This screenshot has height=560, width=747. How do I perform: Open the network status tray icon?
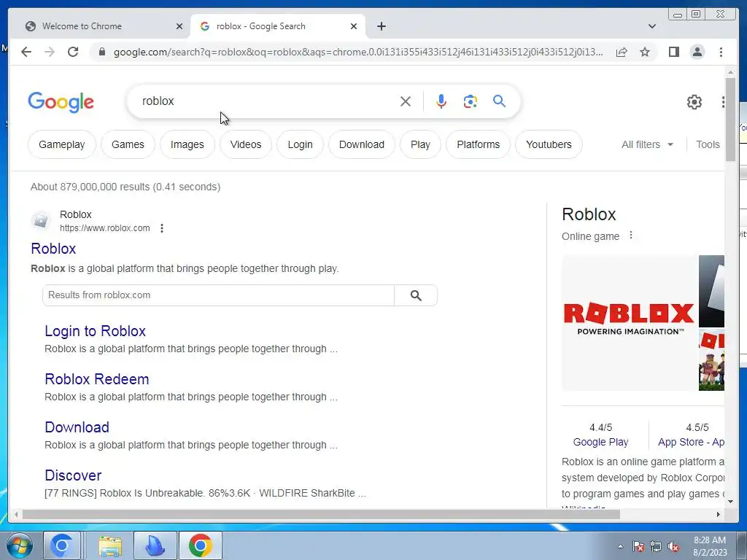click(x=656, y=547)
